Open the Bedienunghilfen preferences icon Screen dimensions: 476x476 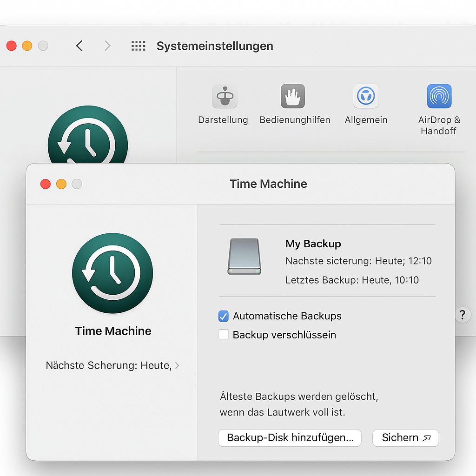pos(293,96)
